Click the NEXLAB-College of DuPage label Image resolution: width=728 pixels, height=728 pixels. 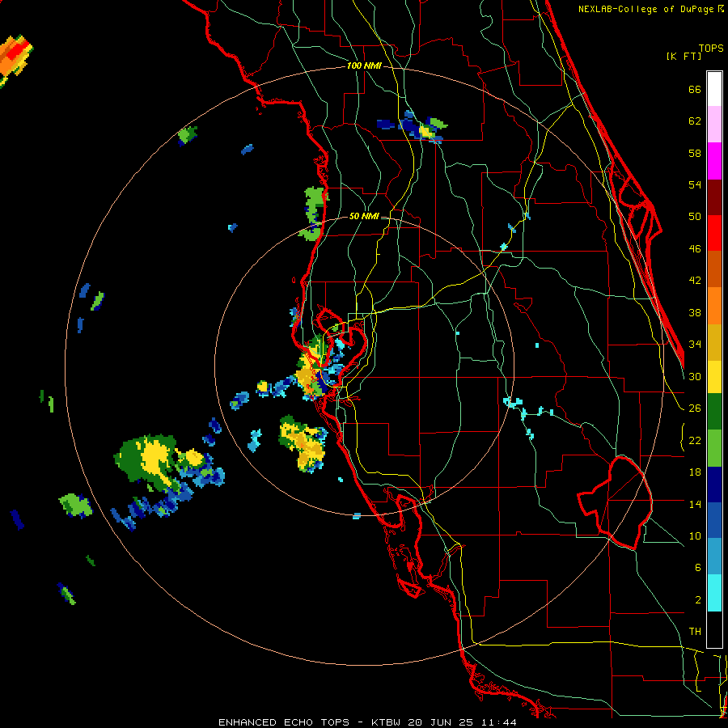click(651, 9)
